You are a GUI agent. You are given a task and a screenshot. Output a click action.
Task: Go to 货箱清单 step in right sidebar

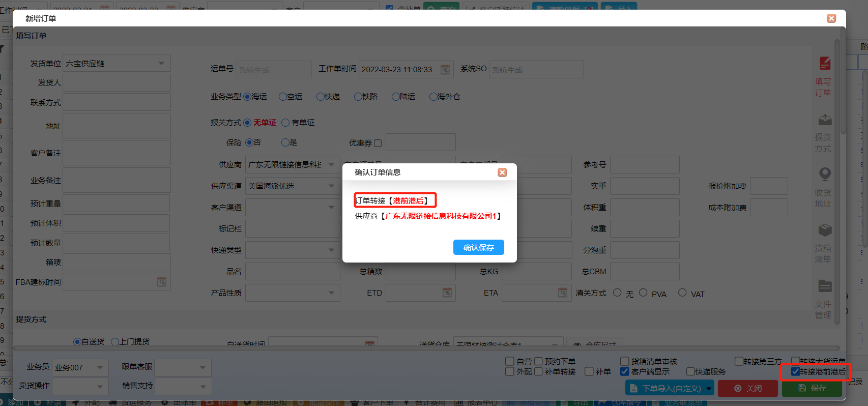(824, 244)
